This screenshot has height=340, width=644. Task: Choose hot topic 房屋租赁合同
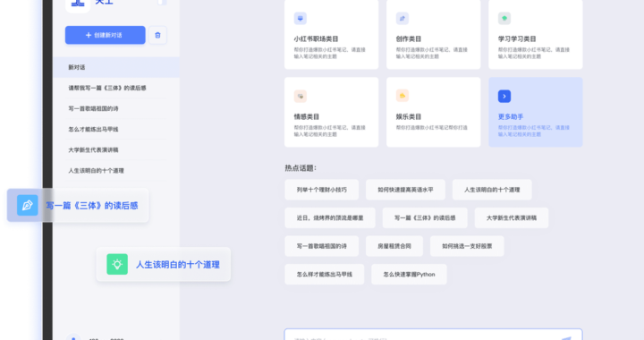[394, 246]
